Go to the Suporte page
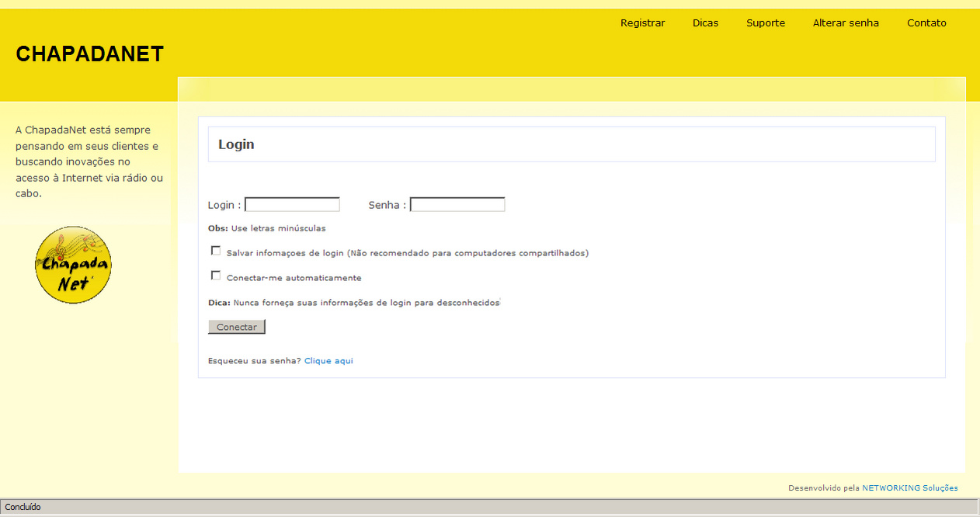This screenshot has height=517, width=980. point(766,23)
